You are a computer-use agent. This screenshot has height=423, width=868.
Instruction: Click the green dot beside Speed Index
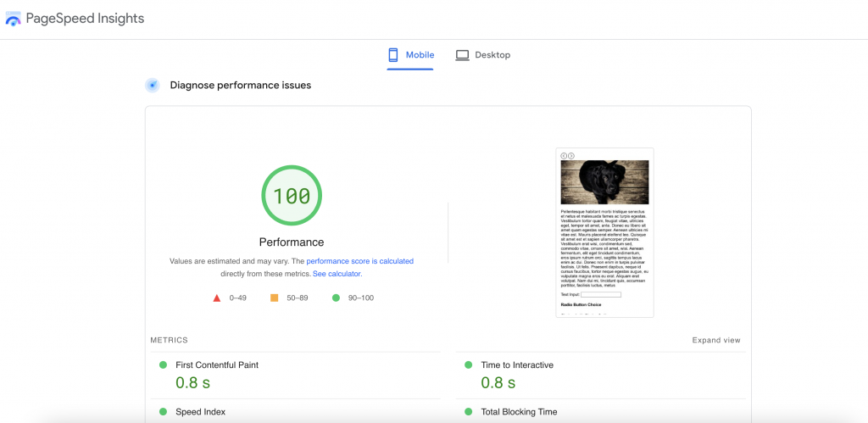pos(163,412)
